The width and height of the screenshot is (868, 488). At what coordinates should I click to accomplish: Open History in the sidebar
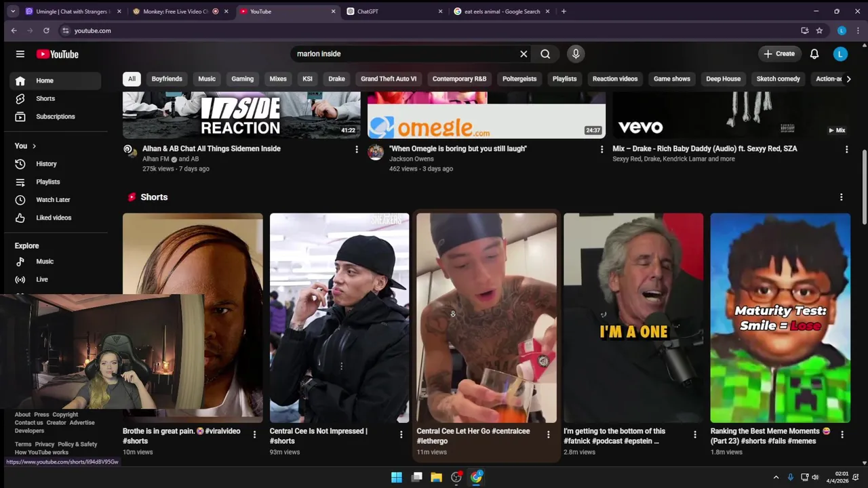pos(56,164)
